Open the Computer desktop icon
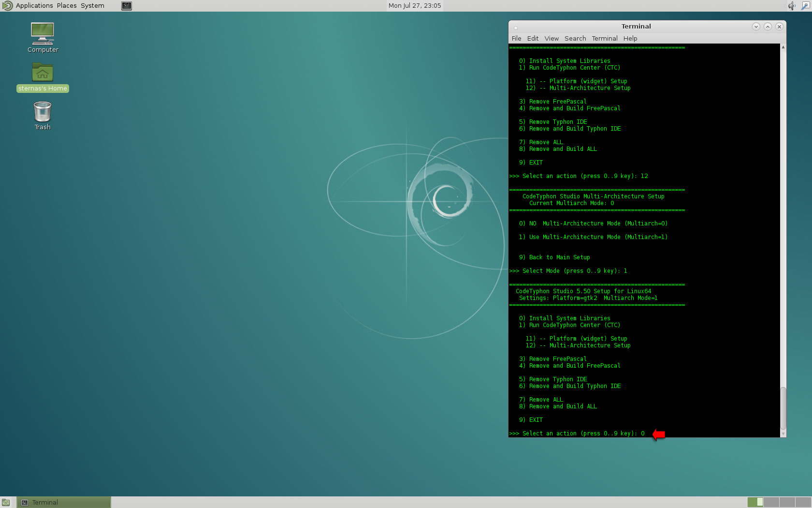The width and height of the screenshot is (812, 508). [43, 37]
